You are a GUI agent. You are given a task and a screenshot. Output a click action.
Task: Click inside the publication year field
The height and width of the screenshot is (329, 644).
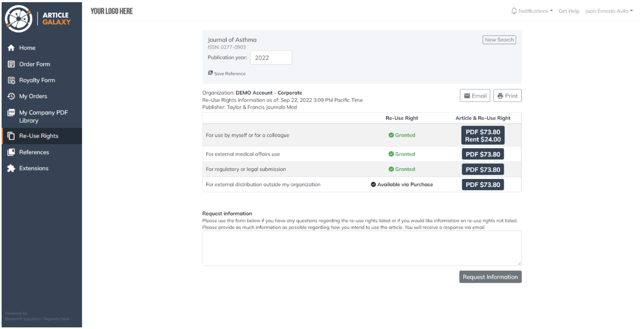coord(271,57)
